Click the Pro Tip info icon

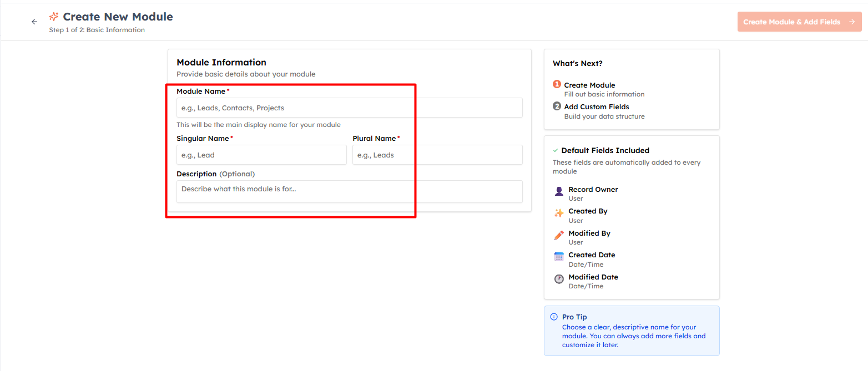(554, 317)
